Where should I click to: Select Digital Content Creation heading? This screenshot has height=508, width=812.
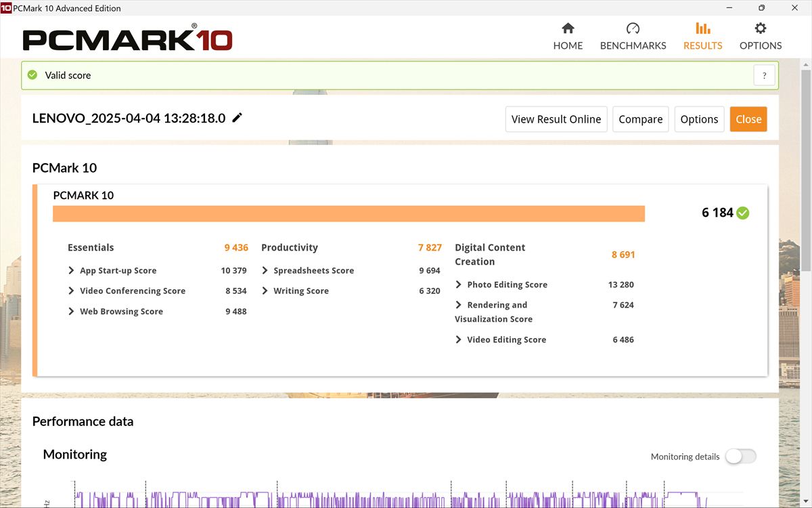tap(490, 255)
